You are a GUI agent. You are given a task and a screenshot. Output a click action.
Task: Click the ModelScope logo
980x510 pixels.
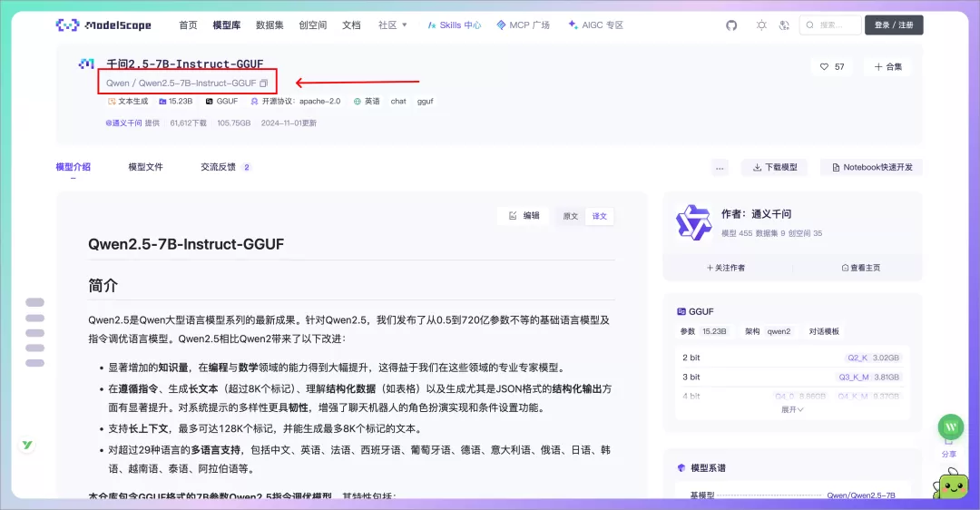[103, 25]
